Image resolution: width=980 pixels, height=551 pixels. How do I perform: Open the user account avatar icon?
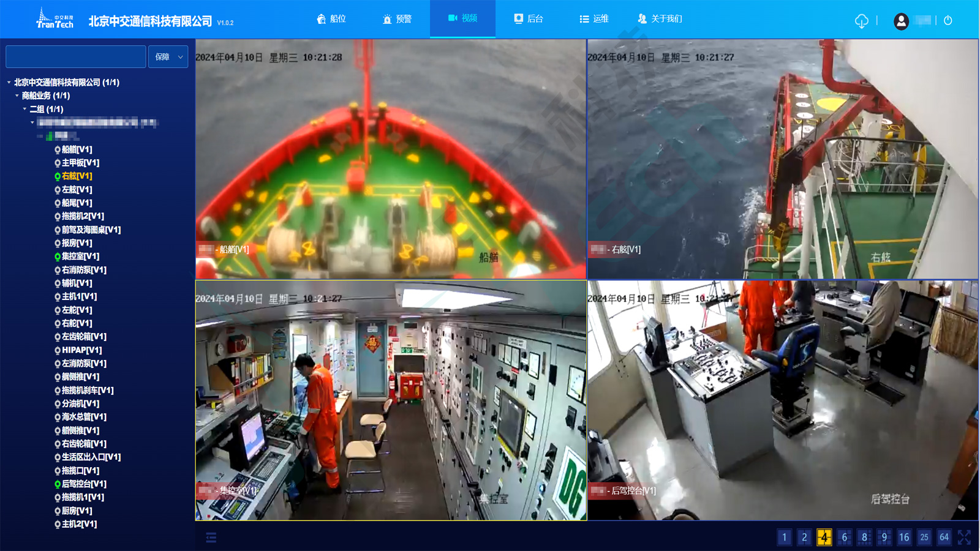pos(901,21)
